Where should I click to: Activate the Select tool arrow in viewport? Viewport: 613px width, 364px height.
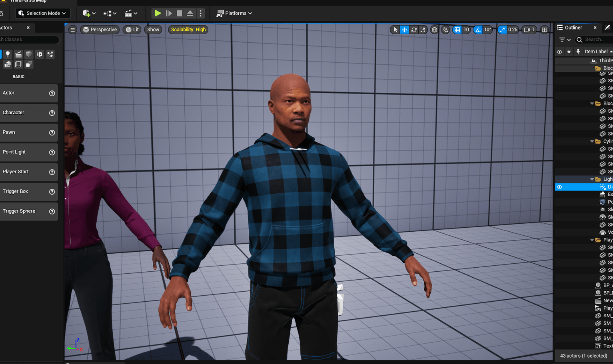point(395,30)
